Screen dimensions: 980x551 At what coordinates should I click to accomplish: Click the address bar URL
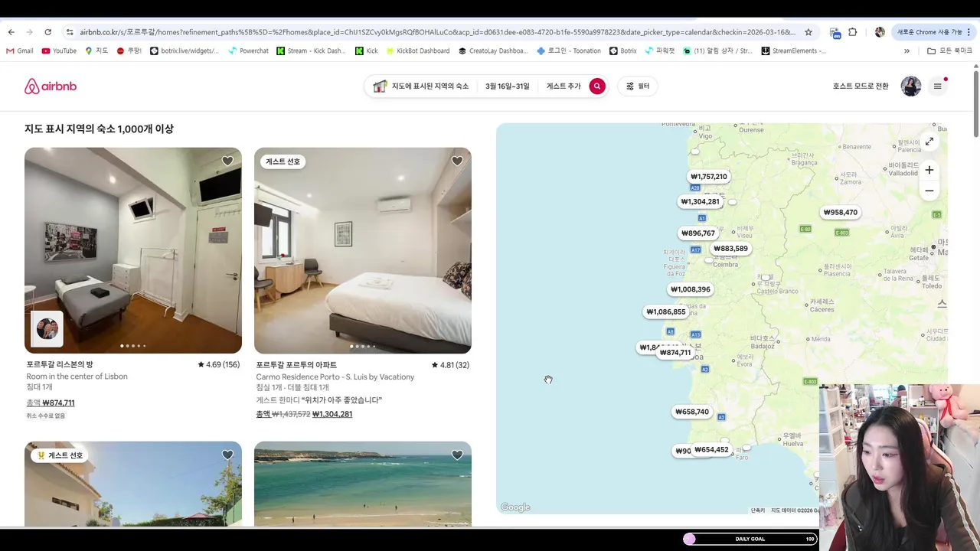(x=437, y=32)
